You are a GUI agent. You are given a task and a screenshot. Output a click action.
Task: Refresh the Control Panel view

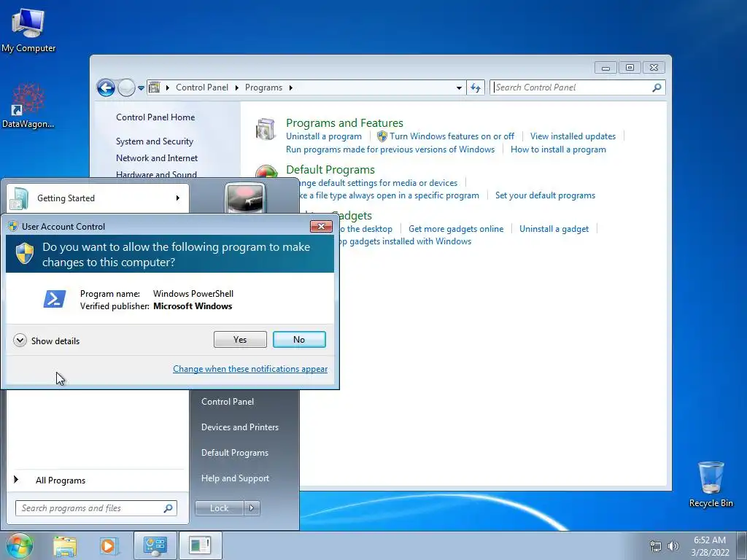click(x=476, y=87)
